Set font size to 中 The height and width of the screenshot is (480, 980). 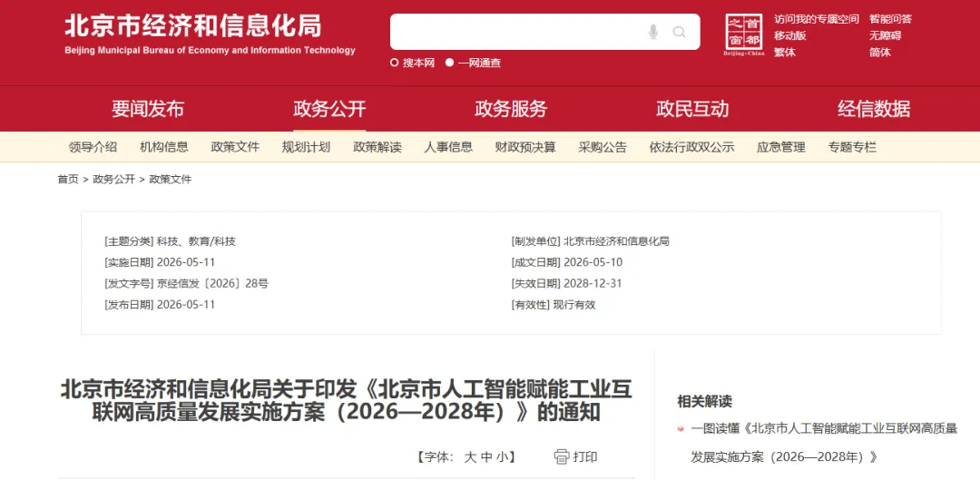tap(486, 457)
